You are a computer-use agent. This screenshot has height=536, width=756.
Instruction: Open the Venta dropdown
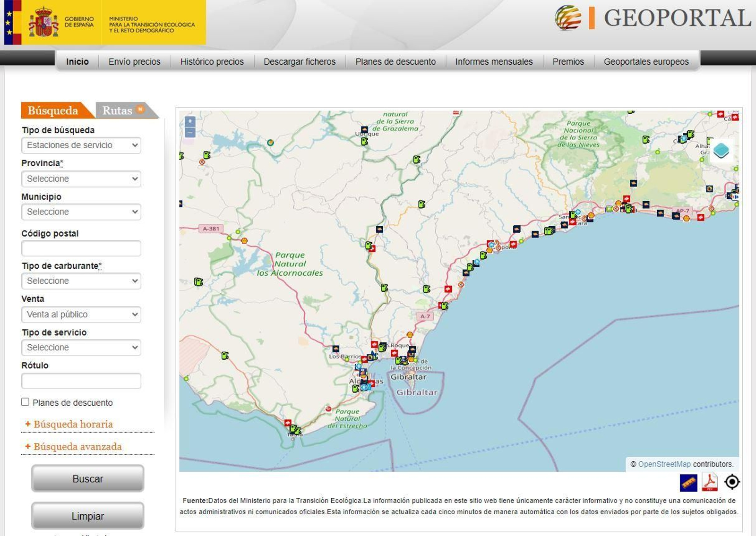click(81, 314)
